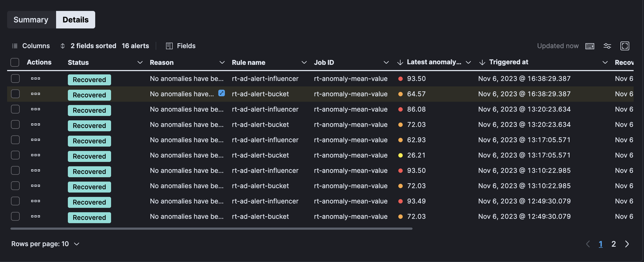Click timestamp Nov 6, 2023 @ 12:49:30.079 in bucket row
Image resolution: width=644 pixels, height=262 pixels.
tap(524, 216)
